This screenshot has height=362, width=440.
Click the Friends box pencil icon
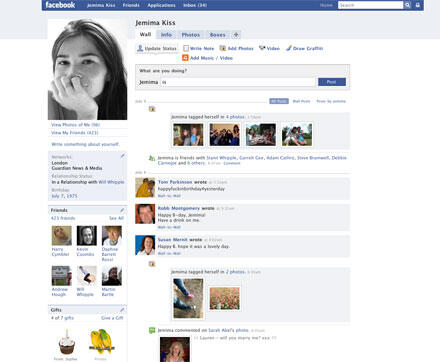[122, 210]
